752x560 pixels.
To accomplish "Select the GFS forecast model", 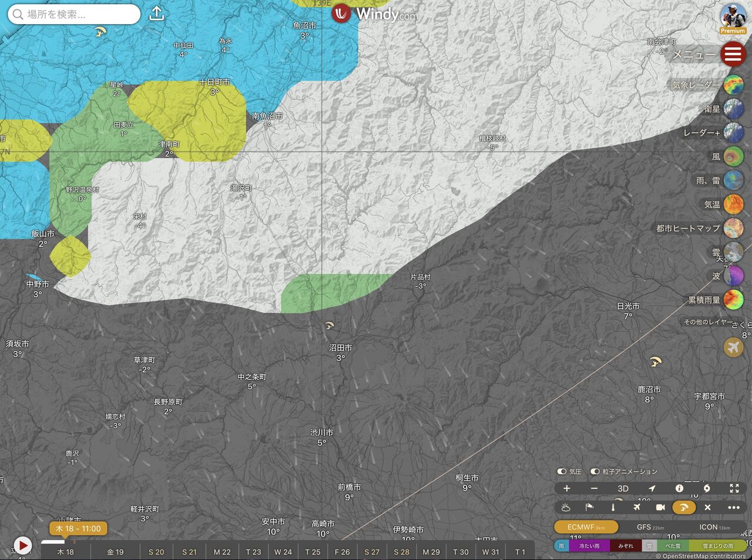I will tap(650, 527).
